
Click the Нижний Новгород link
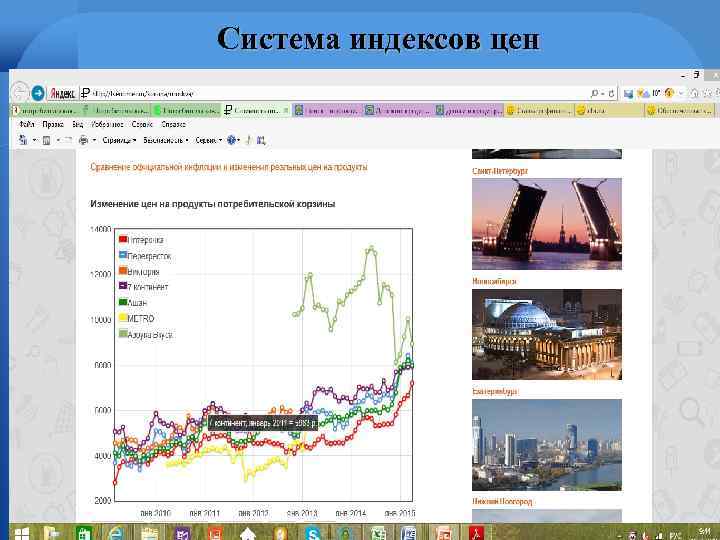(502, 501)
